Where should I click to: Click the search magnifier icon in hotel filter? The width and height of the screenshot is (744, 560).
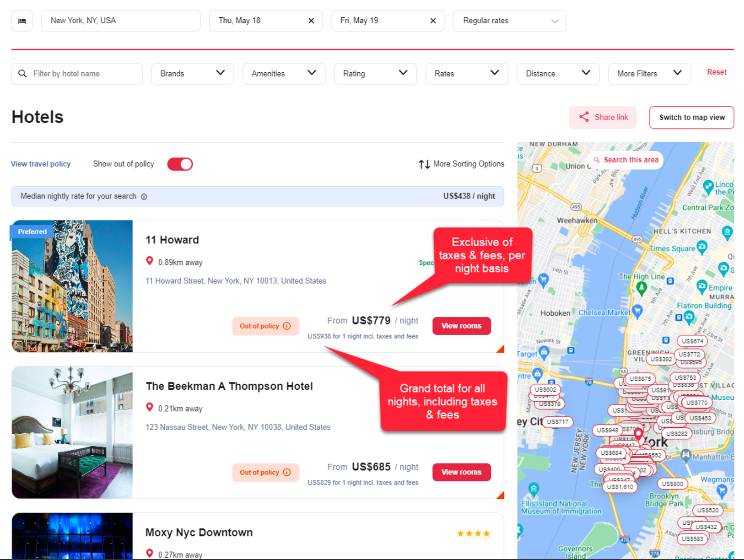point(22,74)
